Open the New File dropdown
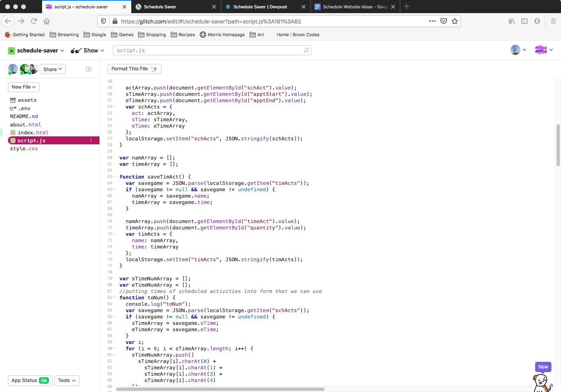 23,87
